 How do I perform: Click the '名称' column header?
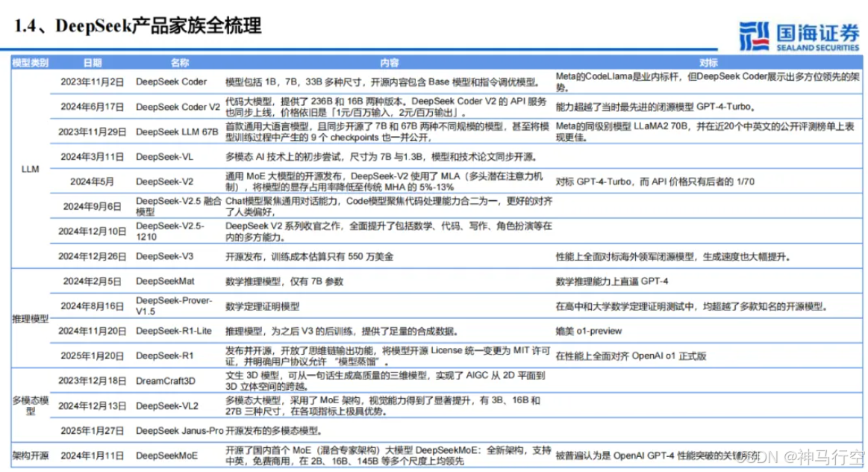point(179,63)
